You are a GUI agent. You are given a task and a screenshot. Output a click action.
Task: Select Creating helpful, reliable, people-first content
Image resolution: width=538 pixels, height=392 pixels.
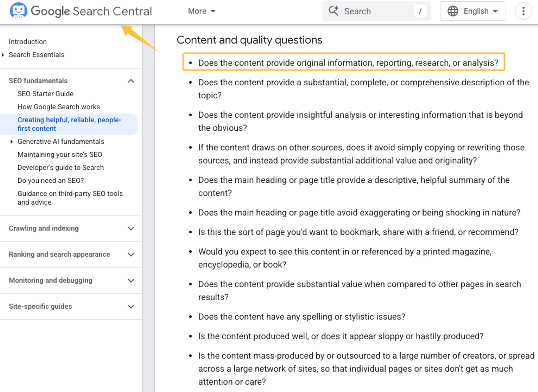pyautogui.click(x=69, y=124)
